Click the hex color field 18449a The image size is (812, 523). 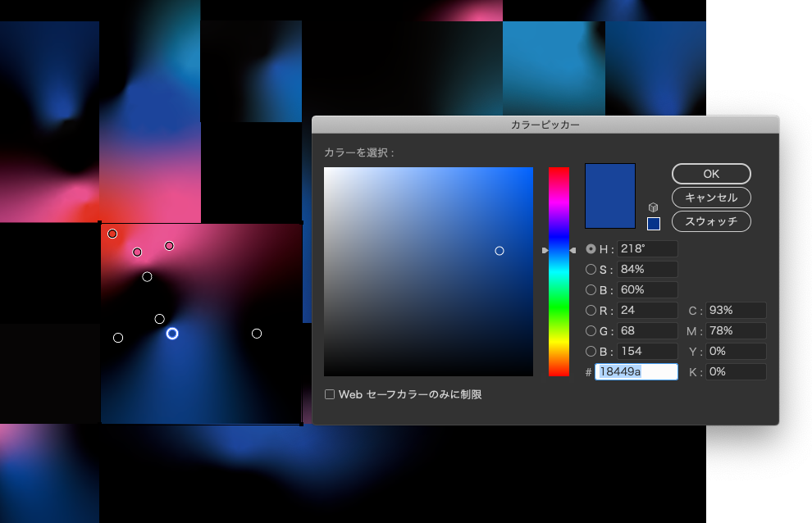[636, 372]
